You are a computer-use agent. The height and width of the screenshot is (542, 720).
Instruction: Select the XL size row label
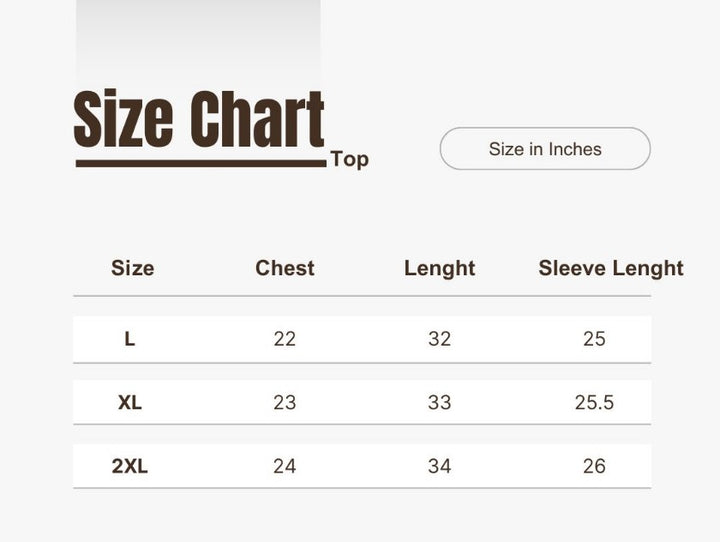[x=130, y=403]
